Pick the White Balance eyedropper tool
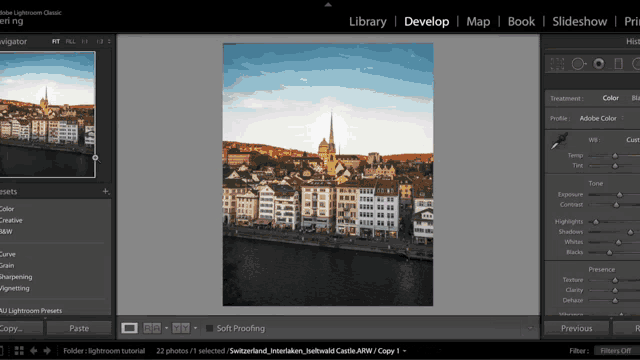 [559, 141]
